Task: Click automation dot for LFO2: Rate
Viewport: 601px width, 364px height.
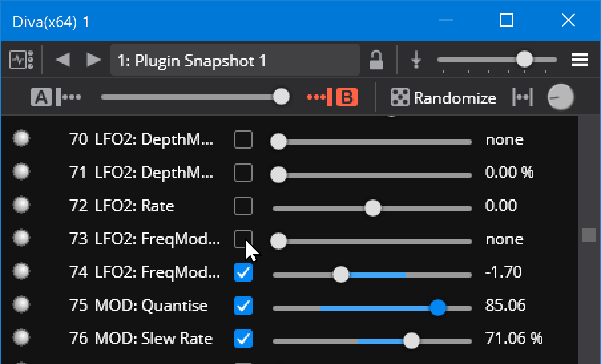Action: 21,205
